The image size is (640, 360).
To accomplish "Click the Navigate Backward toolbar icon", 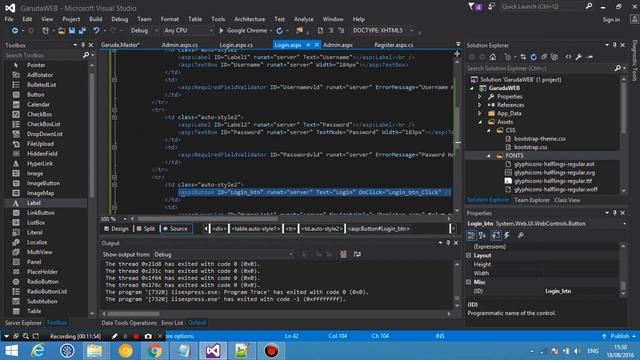I will point(15,31).
